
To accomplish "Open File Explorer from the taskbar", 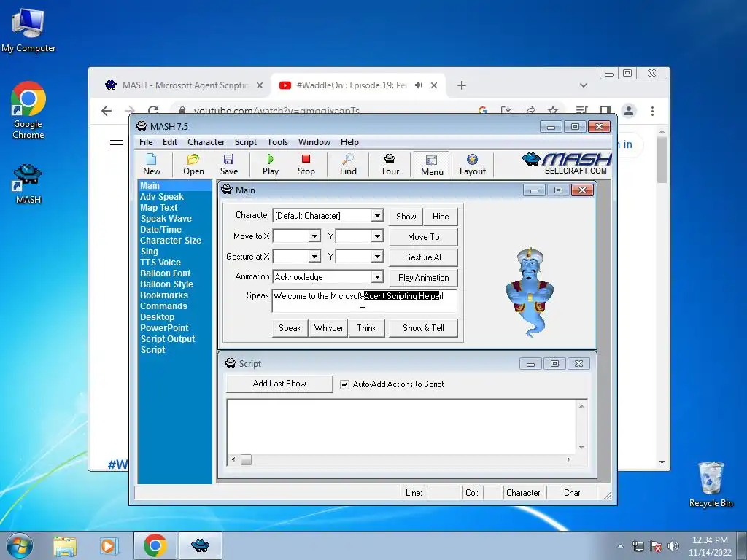I will (65, 545).
